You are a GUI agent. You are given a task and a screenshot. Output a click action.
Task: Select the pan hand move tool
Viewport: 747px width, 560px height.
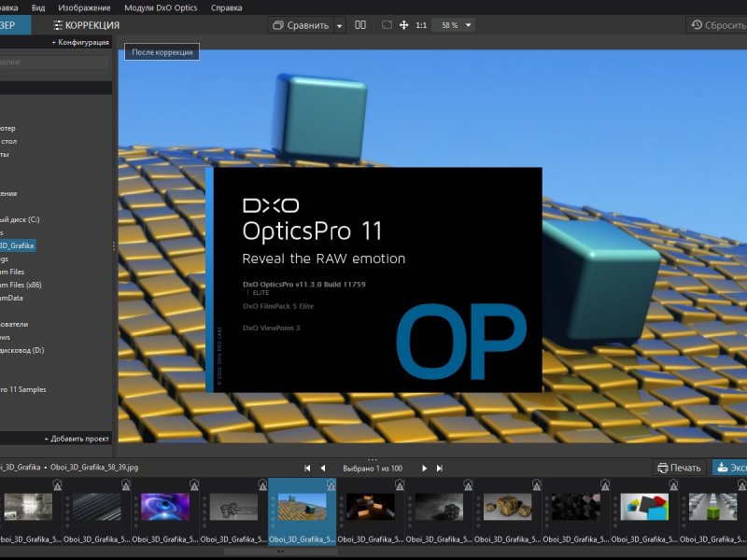[403, 25]
